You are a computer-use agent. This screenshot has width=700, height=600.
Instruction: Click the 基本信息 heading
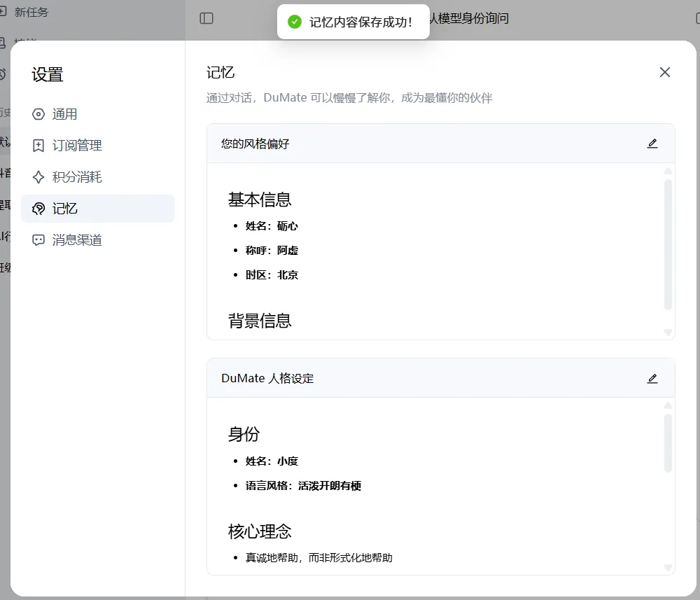pyautogui.click(x=260, y=200)
